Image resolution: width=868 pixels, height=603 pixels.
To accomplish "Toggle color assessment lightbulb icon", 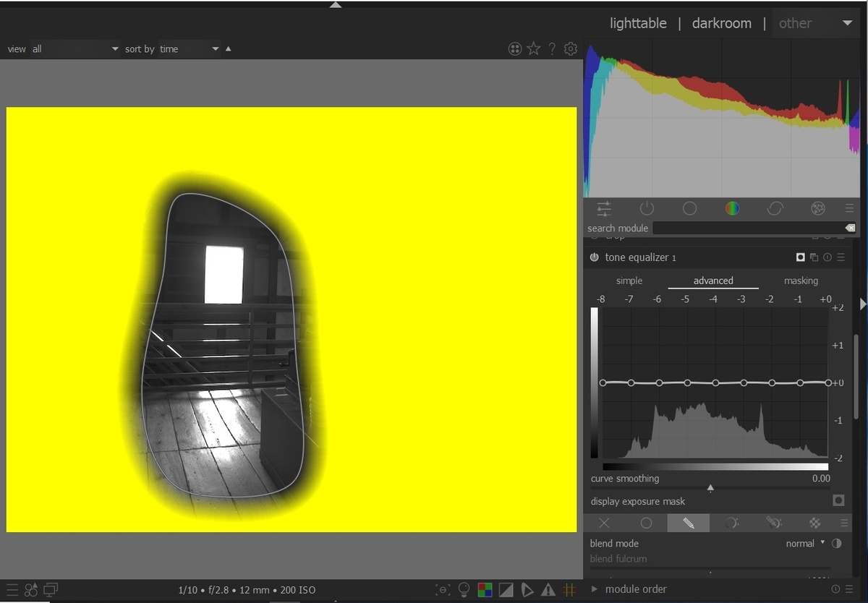I will pyautogui.click(x=464, y=590).
